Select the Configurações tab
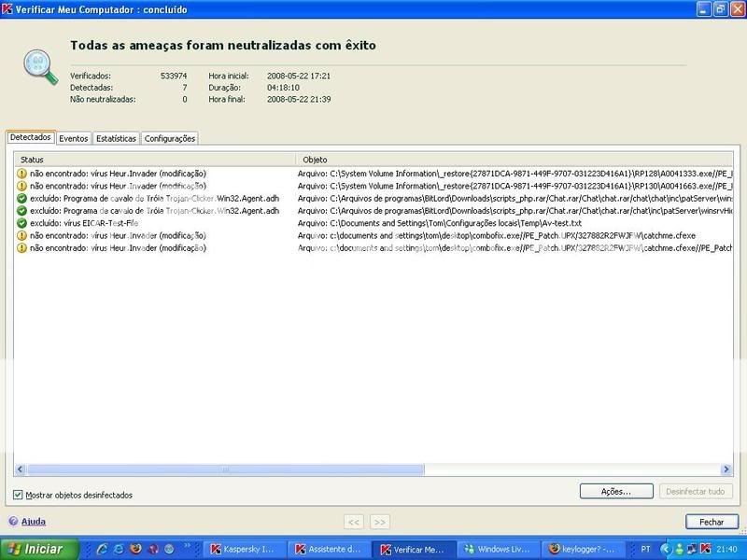Screen dimensions: 747x560 170,138
